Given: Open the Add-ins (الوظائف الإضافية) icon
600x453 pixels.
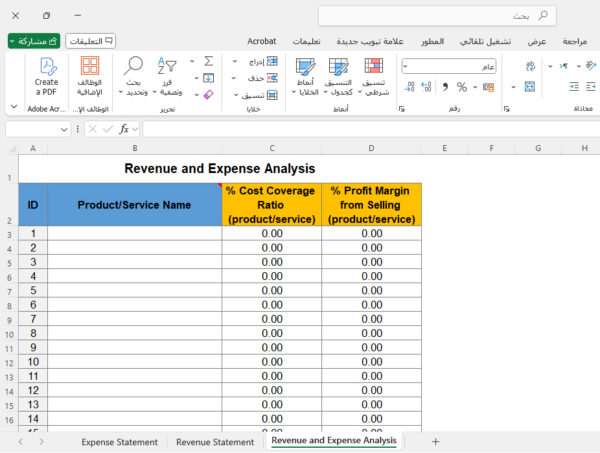Looking at the screenshot, I should tap(90, 68).
